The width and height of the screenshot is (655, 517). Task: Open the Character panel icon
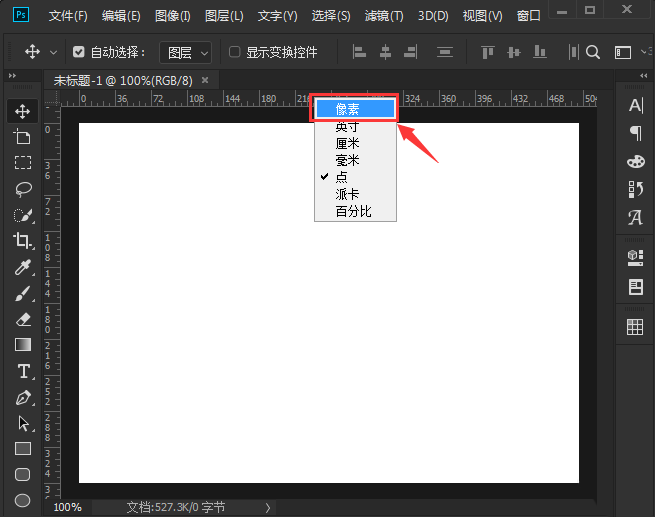coord(636,105)
